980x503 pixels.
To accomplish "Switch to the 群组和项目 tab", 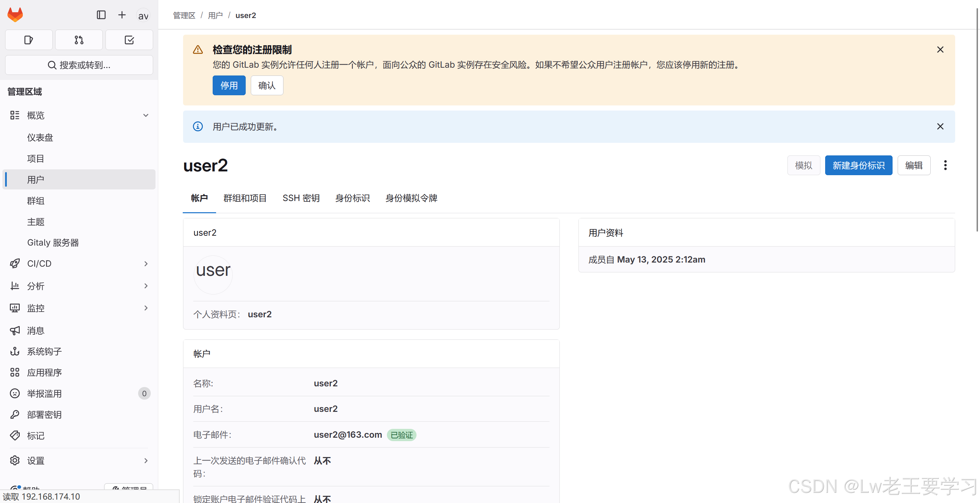I will (245, 198).
